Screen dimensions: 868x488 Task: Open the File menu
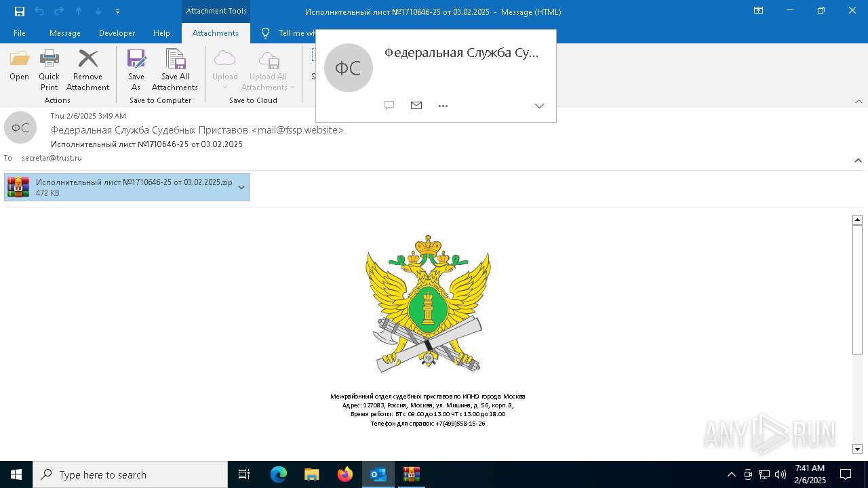[20, 33]
